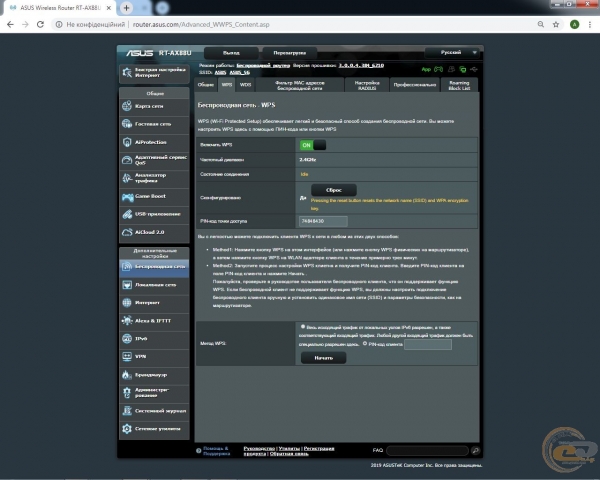
Task: Open the Руководство (Manual) footer link
Action: (x=259, y=448)
